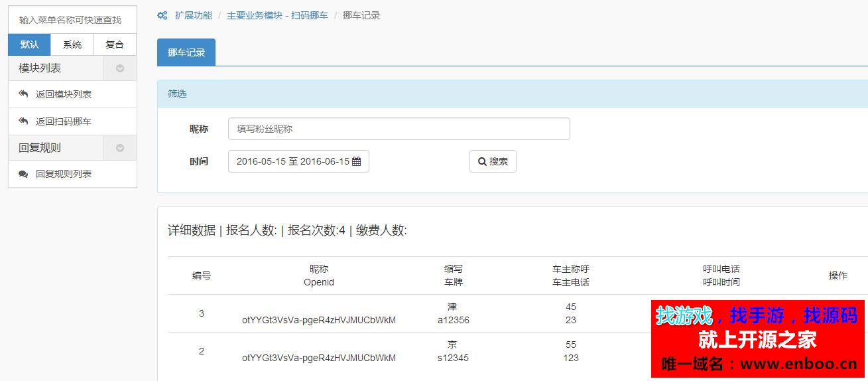Click the Openid in row 2
Image resolution: width=868 pixels, height=381 pixels.
319,358
